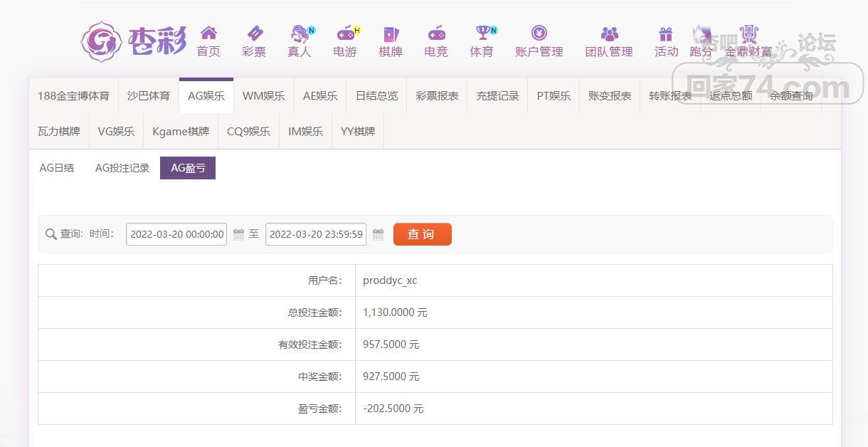Select profit-loss value -202.5000 元
This screenshot has height=447, width=868.
(x=393, y=409)
